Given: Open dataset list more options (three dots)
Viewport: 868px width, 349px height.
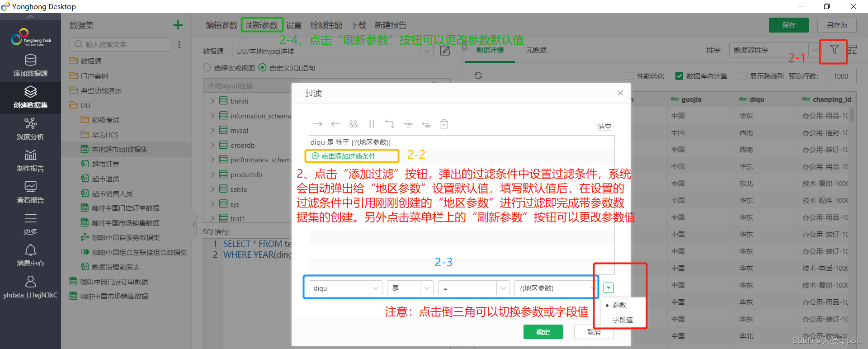Looking at the screenshot, I should [x=179, y=44].
